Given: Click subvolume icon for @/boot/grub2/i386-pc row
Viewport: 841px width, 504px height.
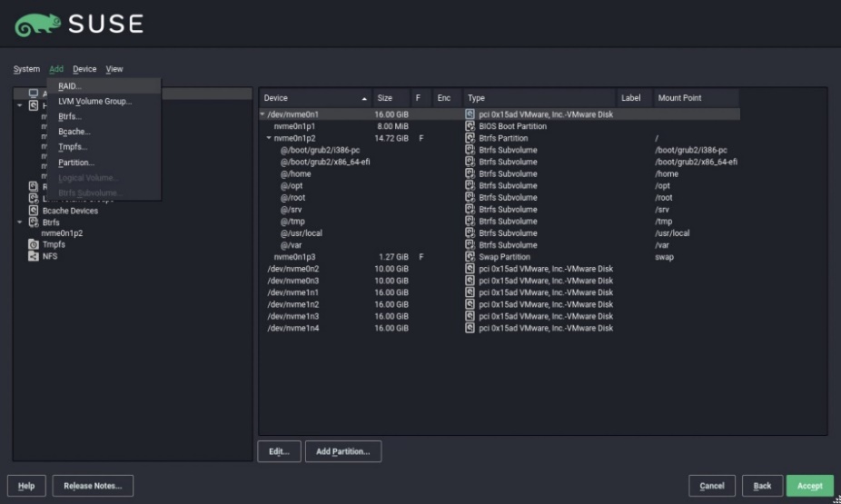Looking at the screenshot, I should pos(470,150).
